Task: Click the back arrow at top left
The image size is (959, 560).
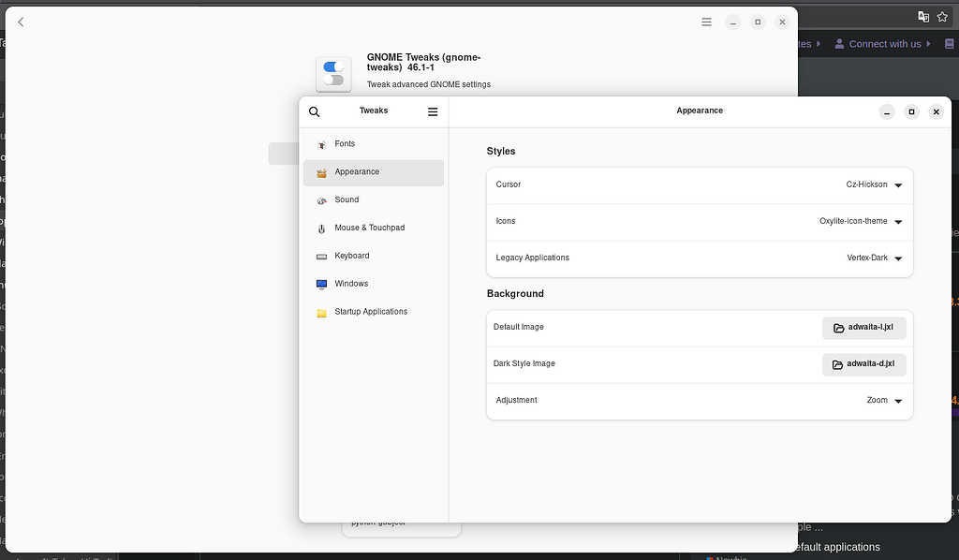Action: point(20,22)
